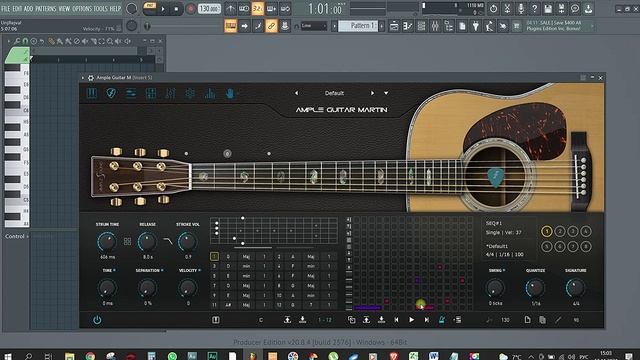Screen dimensions: 640x360
Task: Click the arrow left of Pattern 1
Action: click(334, 26)
